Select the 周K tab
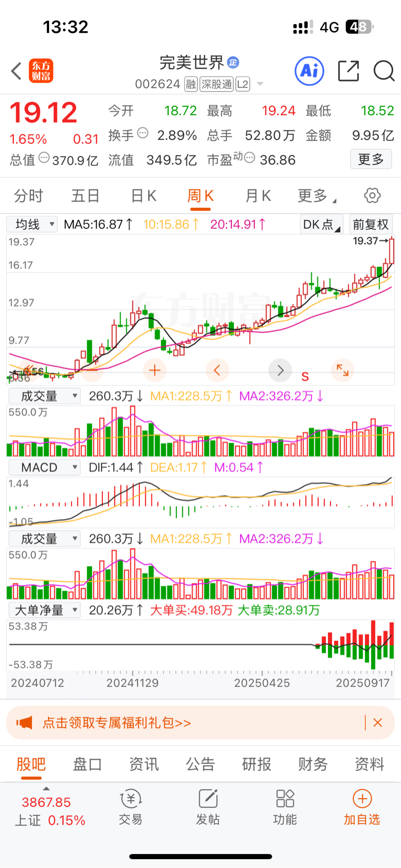 200,196
